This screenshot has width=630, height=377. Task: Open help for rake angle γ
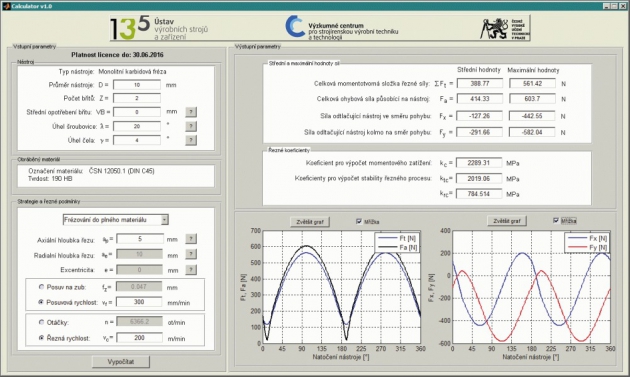191,140
